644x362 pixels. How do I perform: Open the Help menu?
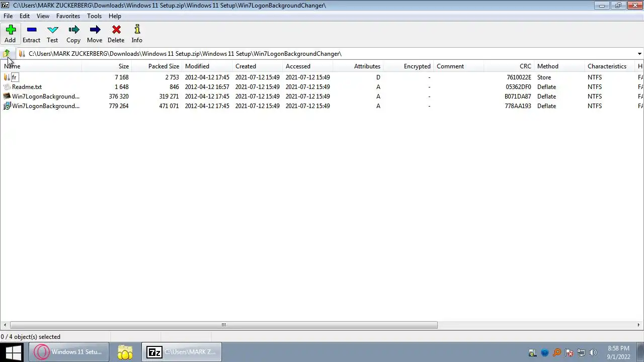(115, 16)
